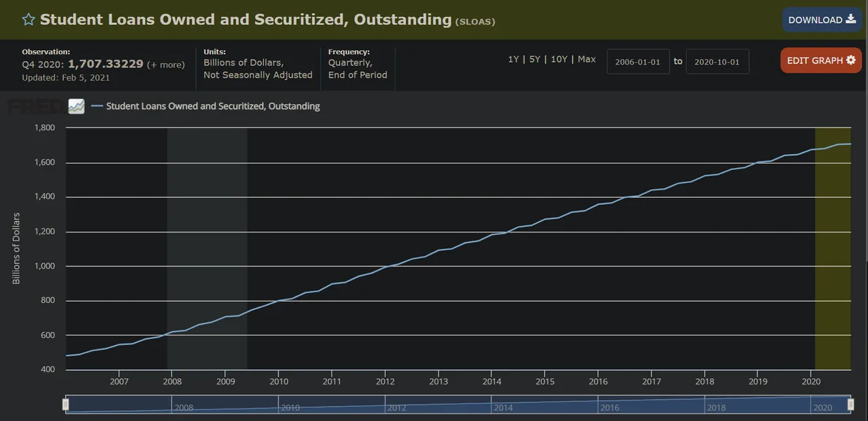The image size is (868, 421).
Task: Click the start date field 2006-01-01
Action: 637,61
